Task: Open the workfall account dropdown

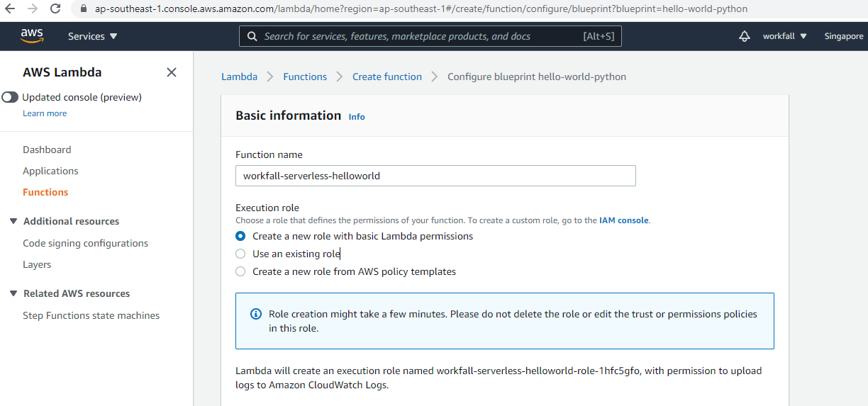Action: tap(785, 36)
